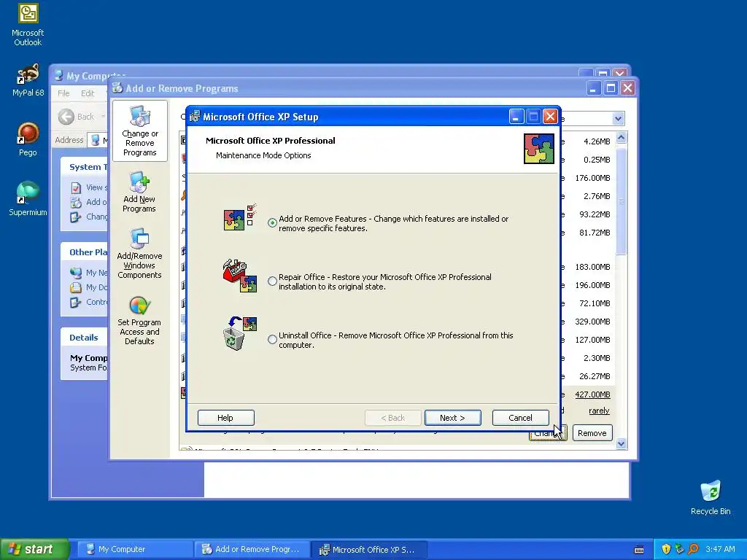Screen dimensions: 747x560
Task: Click the Back arrow in My Computer window
Action: [x=66, y=117]
